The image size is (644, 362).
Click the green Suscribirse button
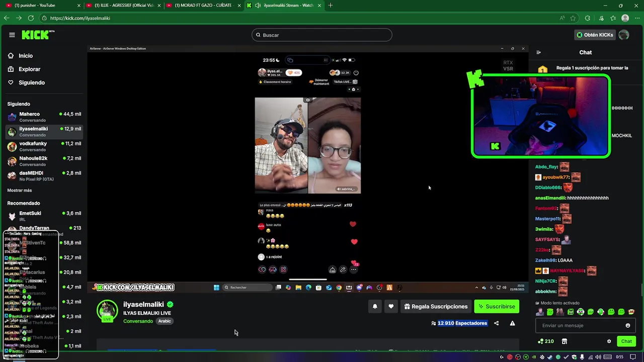[x=497, y=306]
